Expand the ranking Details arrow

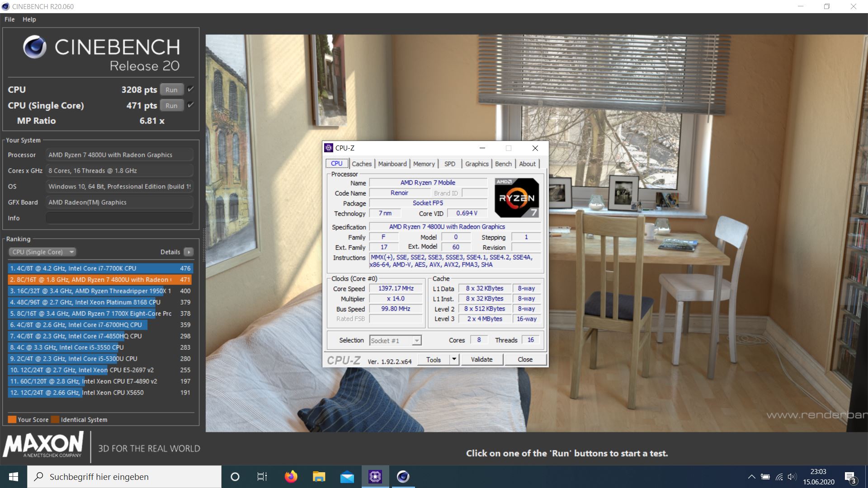[x=189, y=252]
